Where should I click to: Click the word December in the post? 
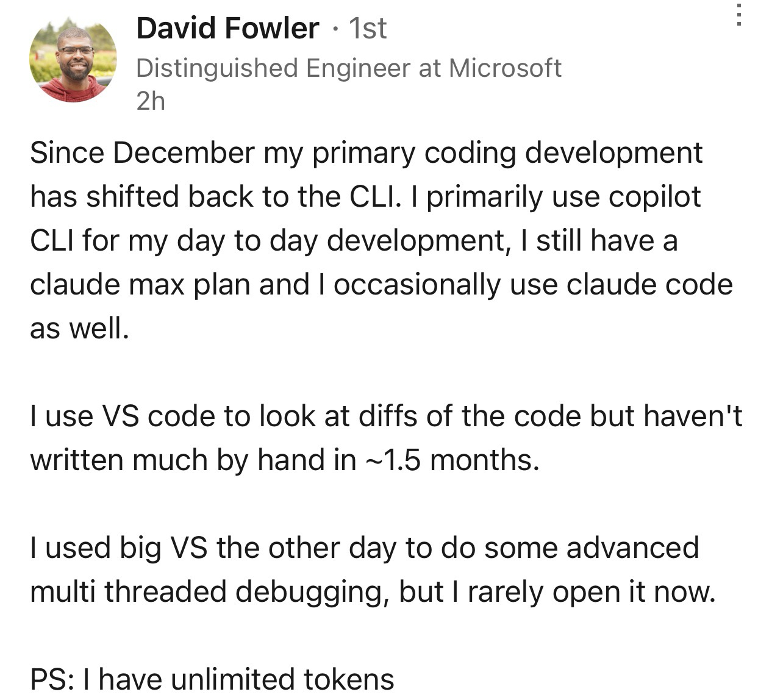pos(184,153)
